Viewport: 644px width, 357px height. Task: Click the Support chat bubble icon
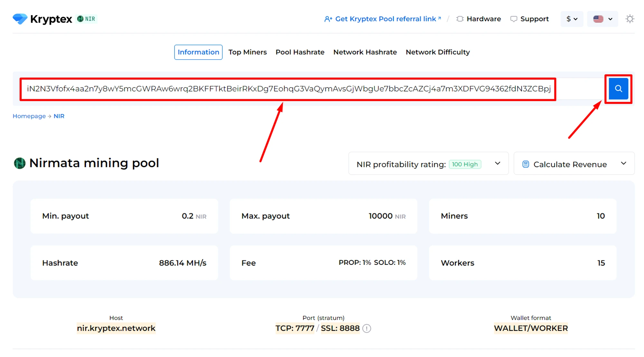click(x=514, y=19)
